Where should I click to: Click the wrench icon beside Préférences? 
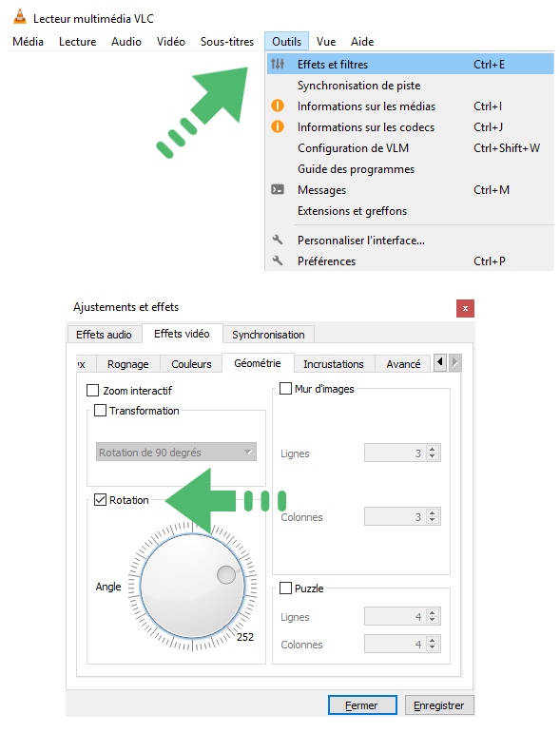pyautogui.click(x=278, y=260)
